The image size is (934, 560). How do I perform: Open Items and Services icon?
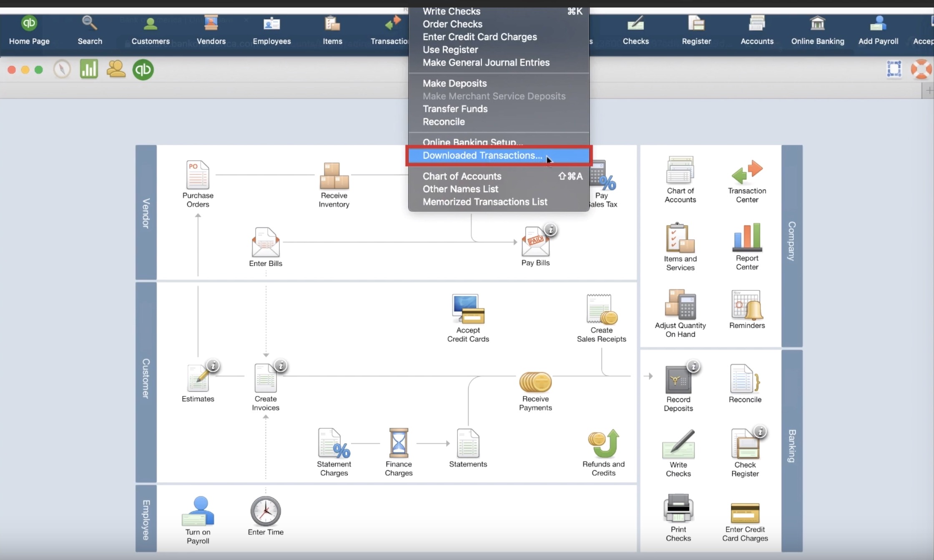tap(680, 237)
